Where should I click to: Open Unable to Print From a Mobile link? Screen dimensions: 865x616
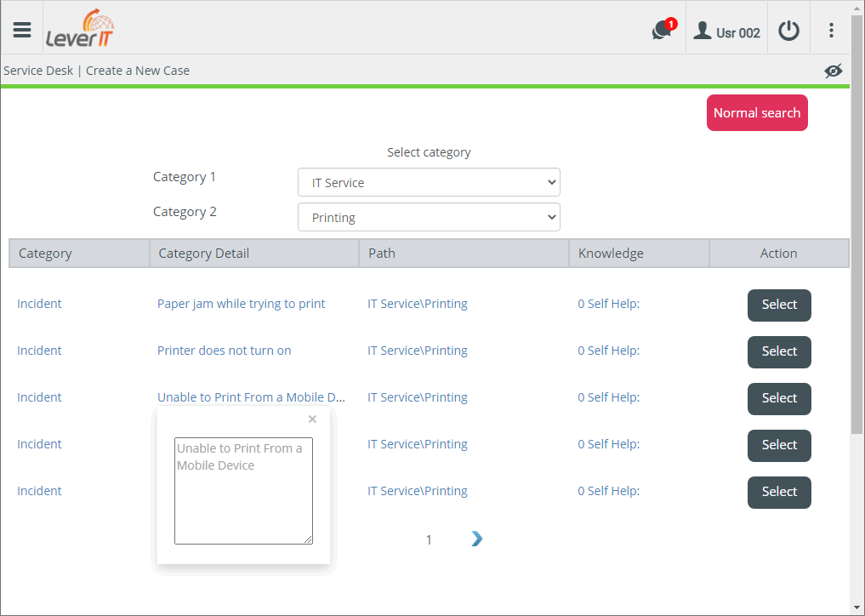click(251, 397)
